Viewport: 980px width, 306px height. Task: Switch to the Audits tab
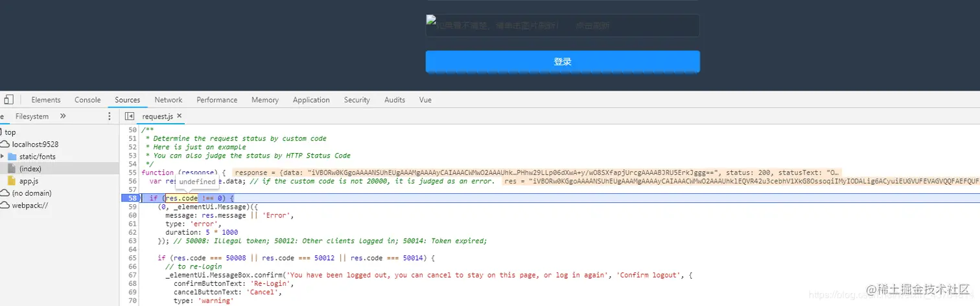395,100
